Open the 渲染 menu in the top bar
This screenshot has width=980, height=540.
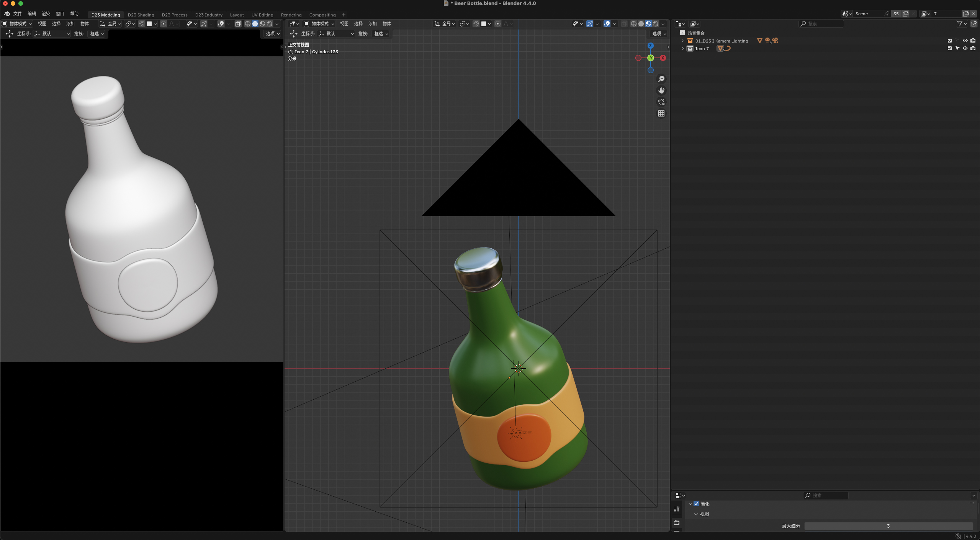(45, 14)
